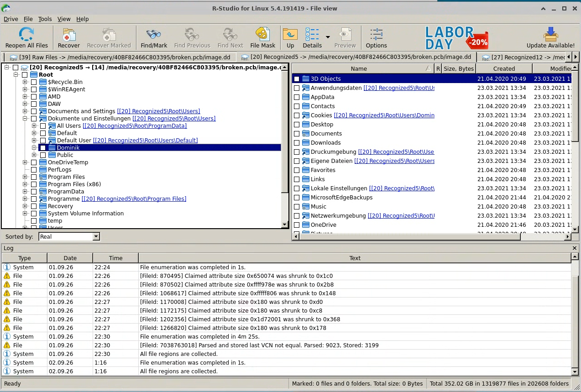The height and width of the screenshot is (392, 581).
Task: Open the Drive menu
Action: tap(11, 19)
